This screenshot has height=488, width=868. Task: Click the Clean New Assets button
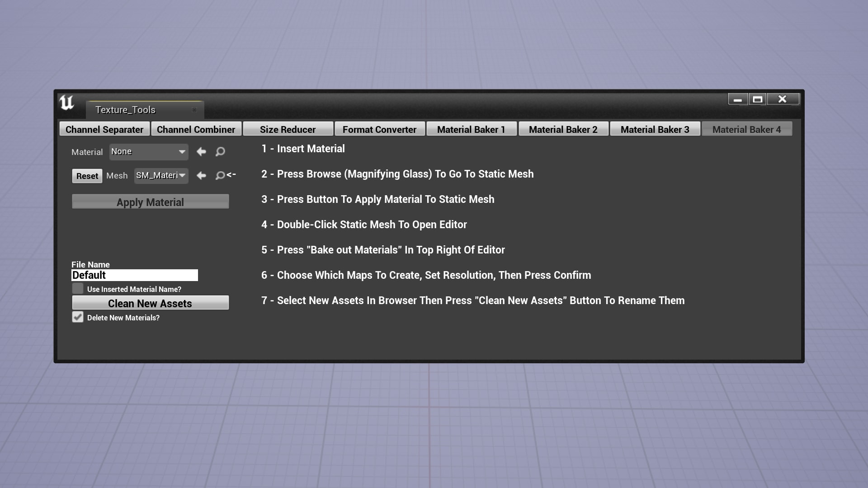click(x=150, y=303)
